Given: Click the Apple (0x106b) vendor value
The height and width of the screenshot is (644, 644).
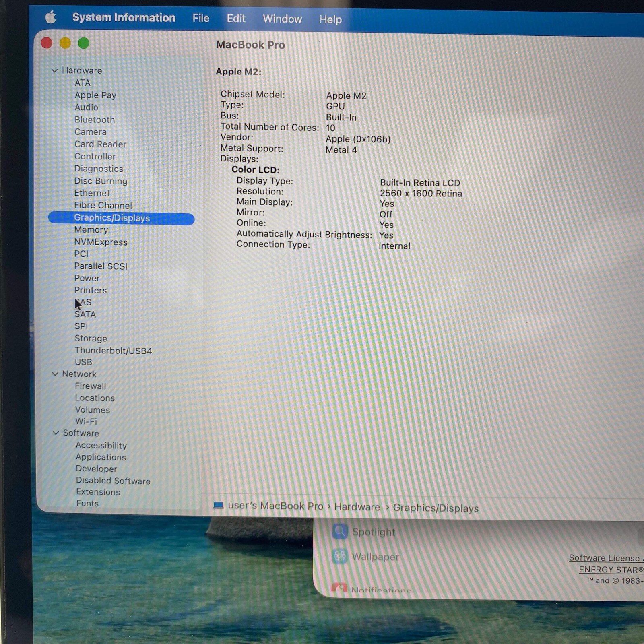Looking at the screenshot, I should click(358, 139).
